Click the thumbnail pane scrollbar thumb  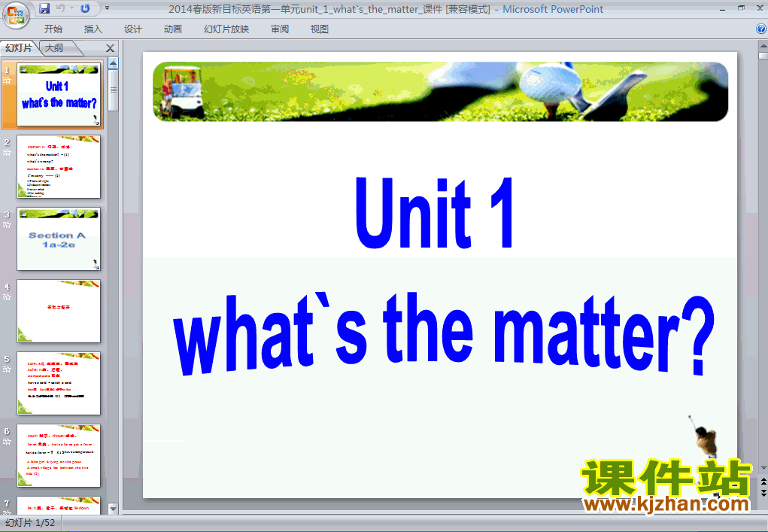pos(113,90)
